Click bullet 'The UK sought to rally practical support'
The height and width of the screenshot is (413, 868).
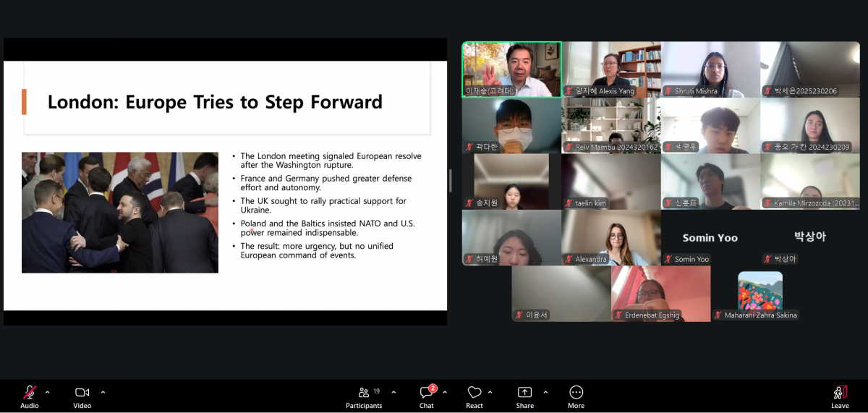(x=323, y=205)
